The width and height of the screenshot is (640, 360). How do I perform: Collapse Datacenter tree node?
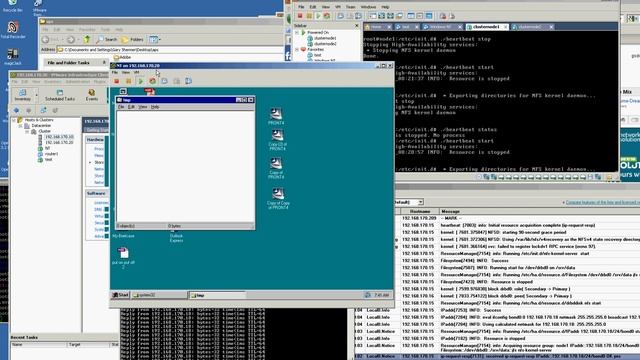(x=20, y=126)
